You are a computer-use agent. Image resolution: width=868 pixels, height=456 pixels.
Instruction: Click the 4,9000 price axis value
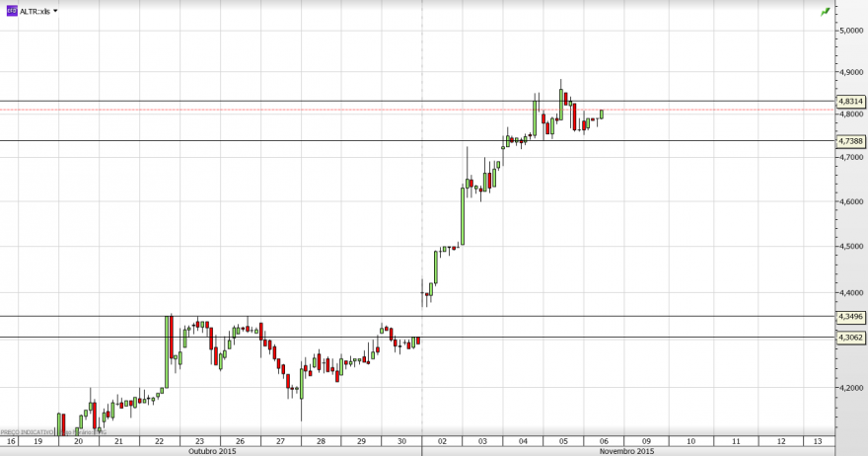coord(852,72)
